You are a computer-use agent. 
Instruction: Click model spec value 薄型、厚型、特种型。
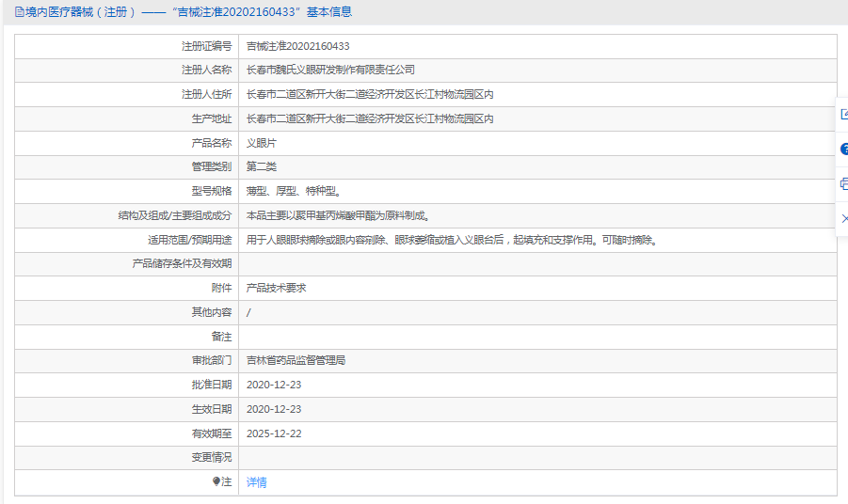pos(293,191)
